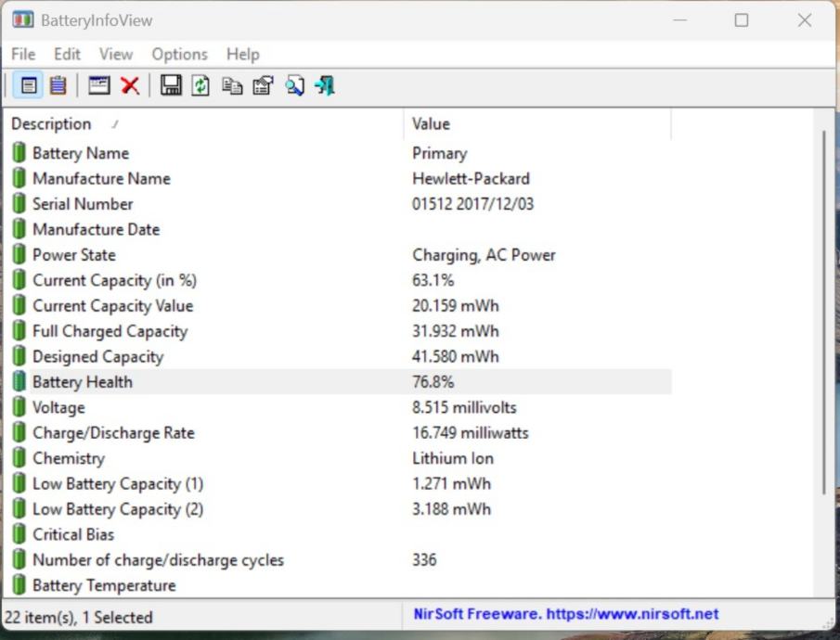This screenshot has width=840, height=640.
Task: Click the BatteryInfoView app icon in title bar
Action: tap(22, 20)
